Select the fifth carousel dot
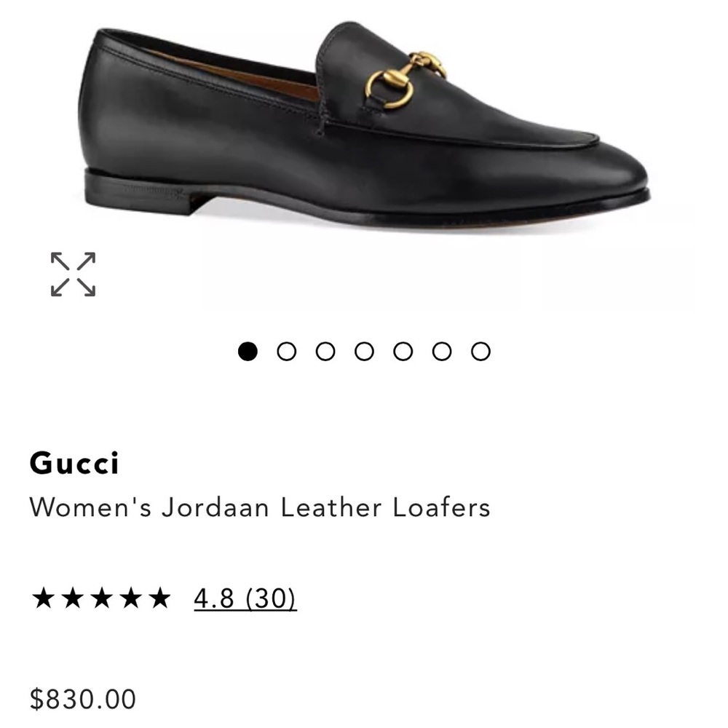Screen dimensions: 728x728 point(403,350)
